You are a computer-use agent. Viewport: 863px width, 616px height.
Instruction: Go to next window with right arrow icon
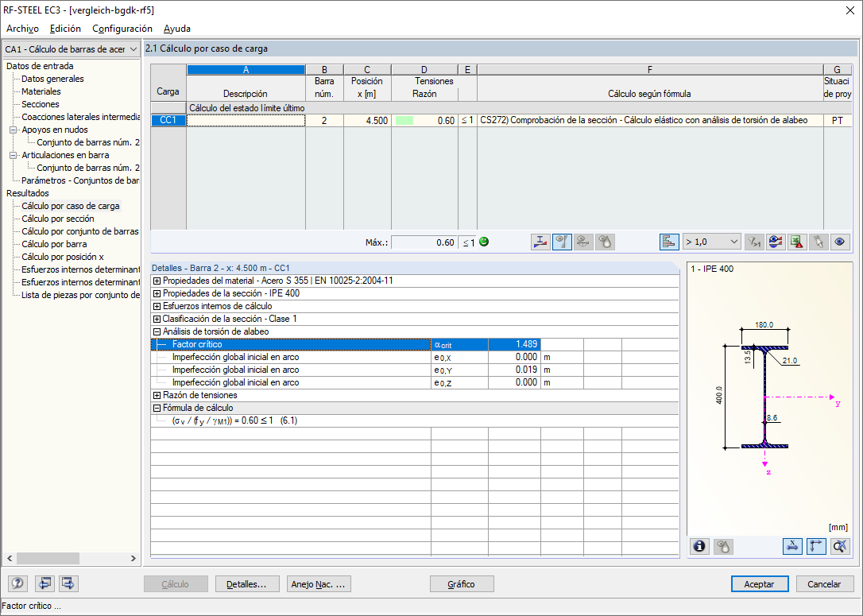click(69, 583)
